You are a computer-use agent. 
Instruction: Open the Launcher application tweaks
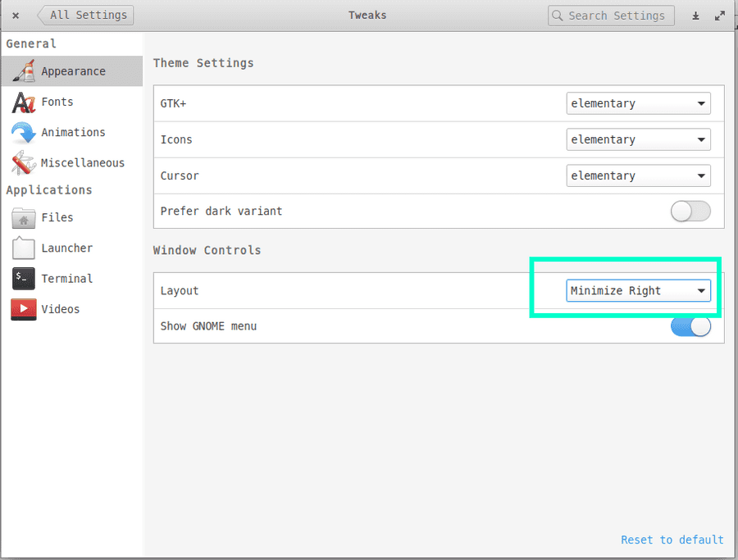(72, 248)
